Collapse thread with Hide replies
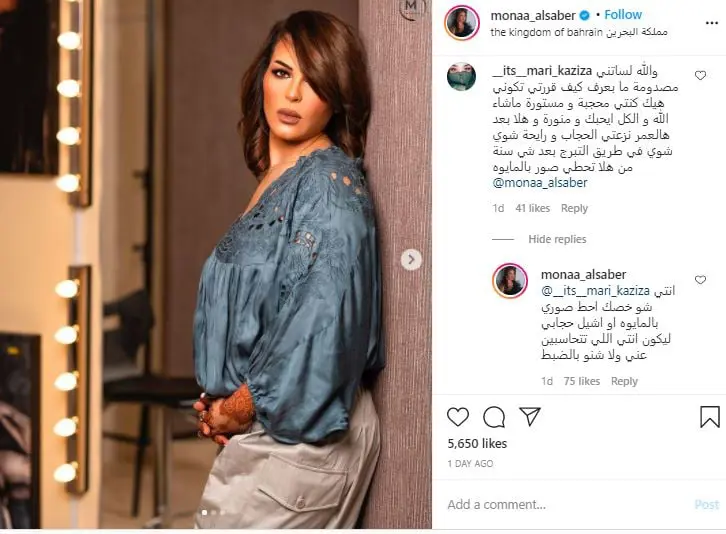The height and width of the screenshot is (534, 726). pyautogui.click(x=557, y=239)
